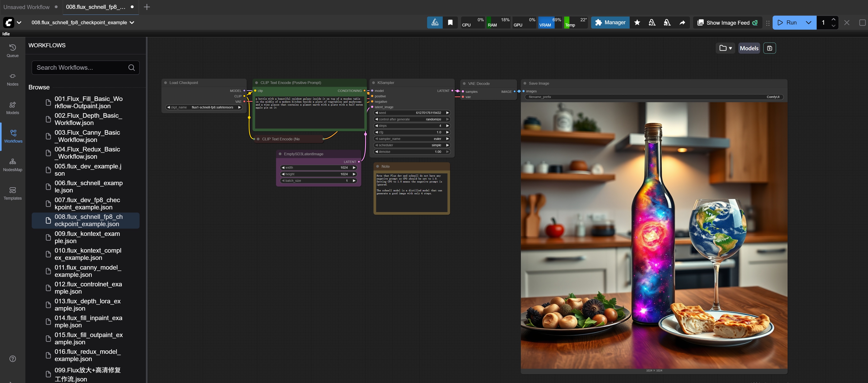Open the Nodes library sidebar icon
Viewport: 868px width, 383px height.
(x=12, y=79)
